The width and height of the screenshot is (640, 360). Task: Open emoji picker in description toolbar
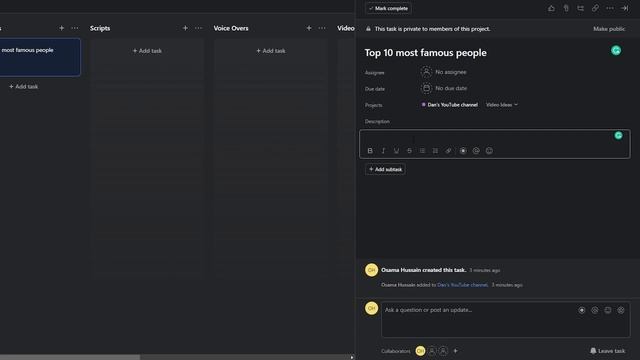pos(489,151)
